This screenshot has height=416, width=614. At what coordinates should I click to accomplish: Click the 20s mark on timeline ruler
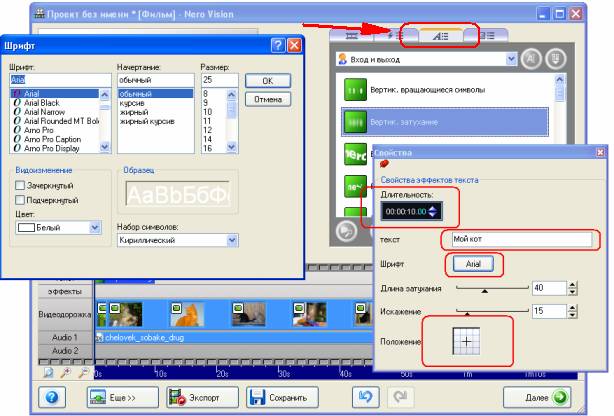[222, 374]
